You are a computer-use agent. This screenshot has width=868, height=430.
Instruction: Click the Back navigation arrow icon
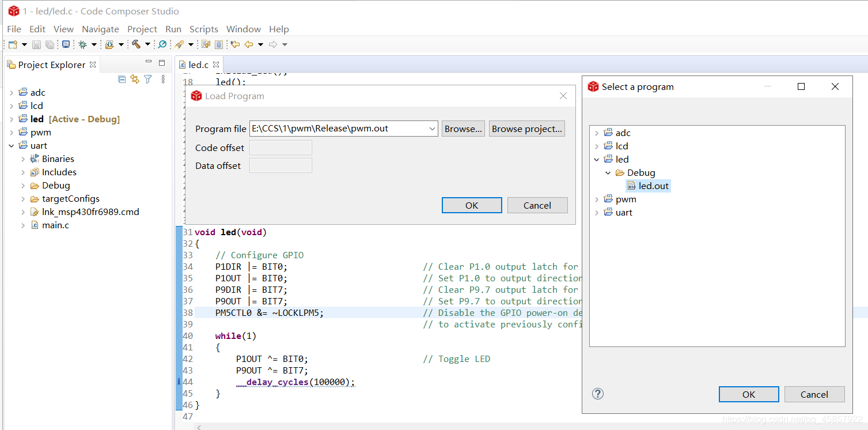249,44
